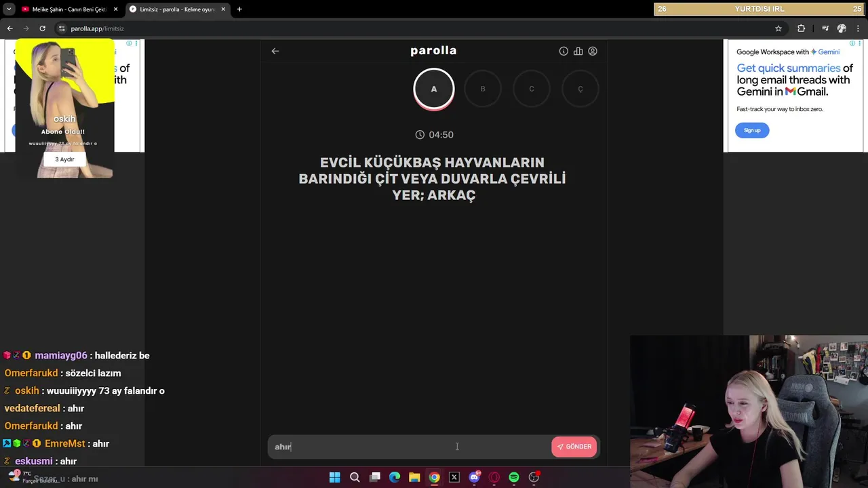This screenshot has height=488, width=868.
Task: Go back using the parolla back arrow
Action: tap(275, 51)
